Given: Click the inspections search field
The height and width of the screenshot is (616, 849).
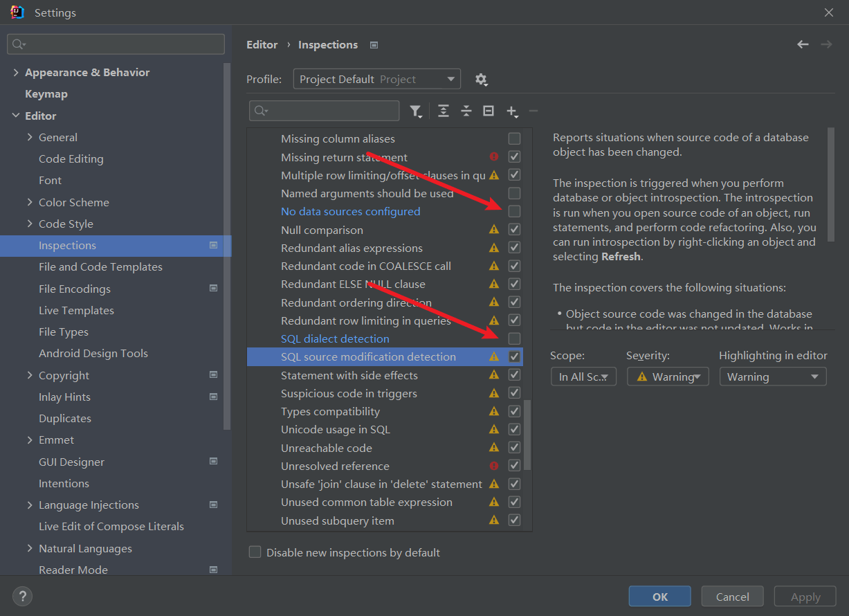Looking at the screenshot, I should pyautogui.click(x=324, y=111).
